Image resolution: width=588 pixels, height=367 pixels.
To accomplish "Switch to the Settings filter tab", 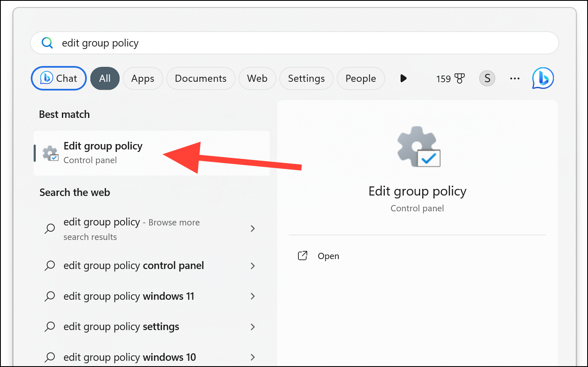I will pos(306,78).
